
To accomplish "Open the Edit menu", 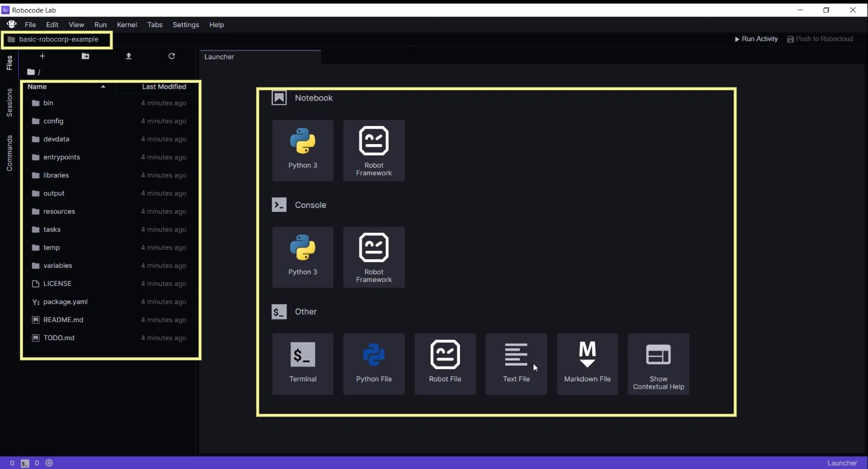I will click(52, 25).
